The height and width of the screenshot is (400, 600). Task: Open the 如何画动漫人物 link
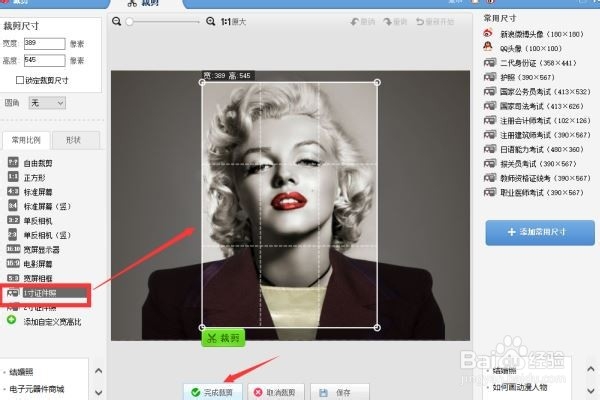520,387
